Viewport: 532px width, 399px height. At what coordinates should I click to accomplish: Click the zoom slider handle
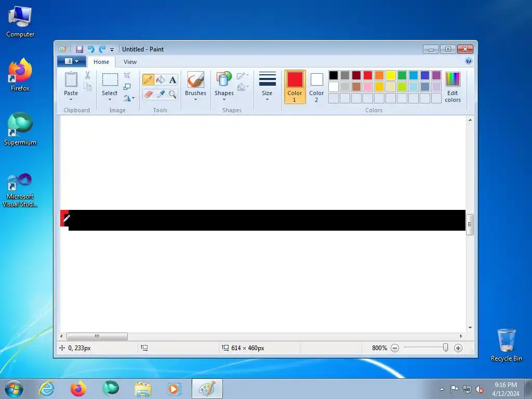(445, 348)
